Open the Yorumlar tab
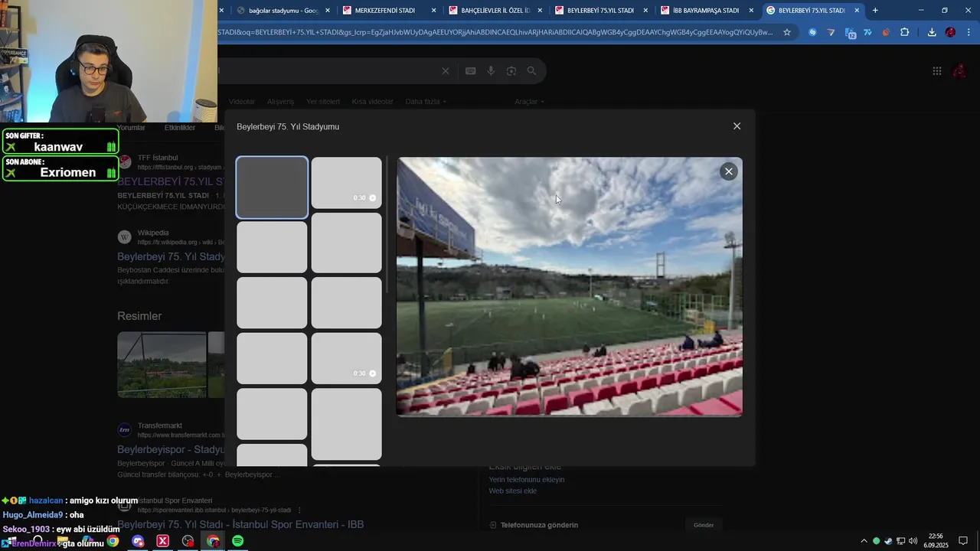Viewport: 980px width, 551px height. 131,128
